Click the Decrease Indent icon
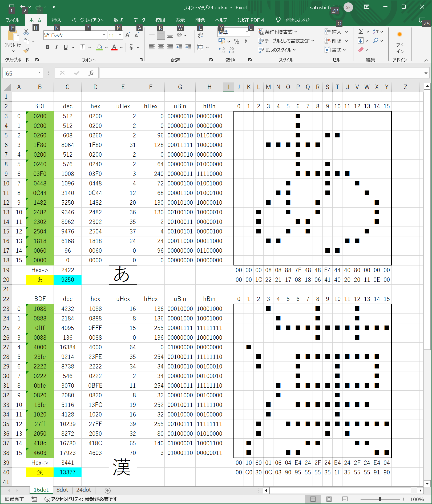432x504 pixels. pos(179,47)
